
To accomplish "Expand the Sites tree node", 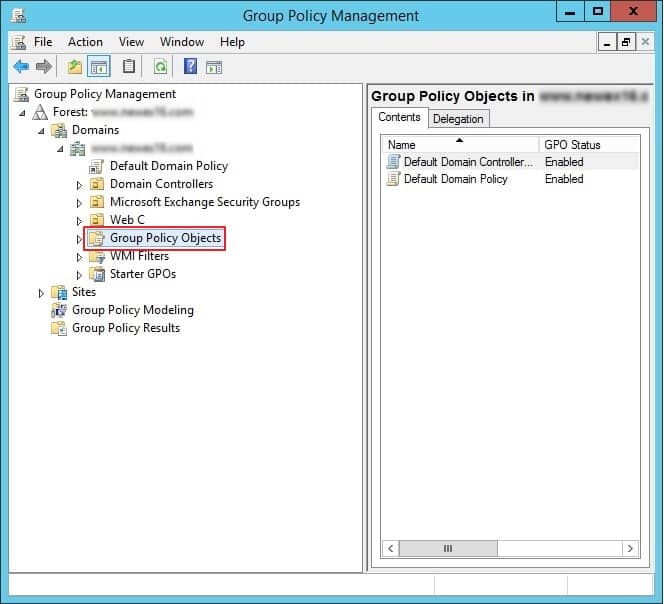I will pos(42,293).
